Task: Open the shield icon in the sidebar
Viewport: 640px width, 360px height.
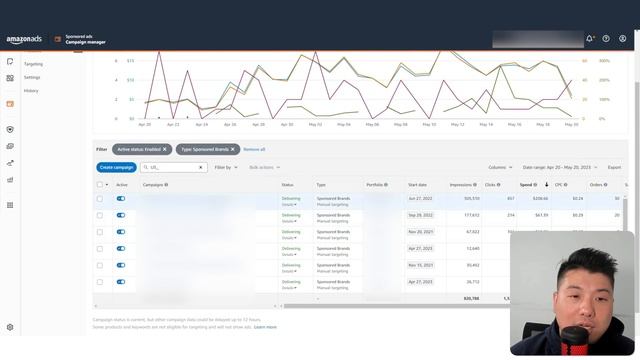Action: click(x=10, y=129)
